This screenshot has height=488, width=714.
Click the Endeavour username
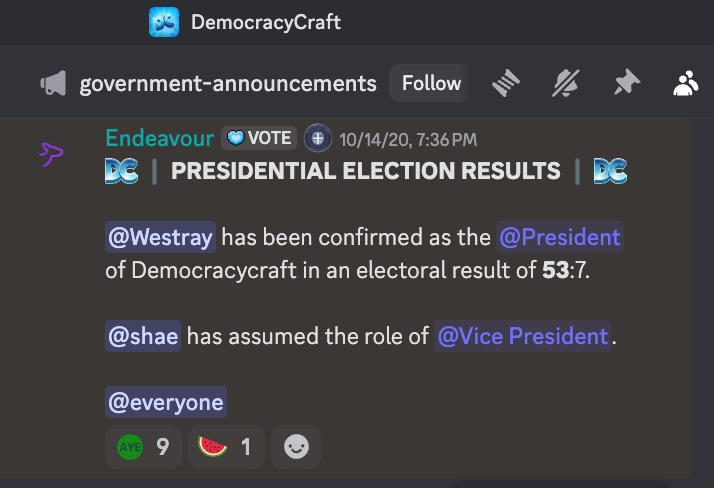click(x=160, y=138)
